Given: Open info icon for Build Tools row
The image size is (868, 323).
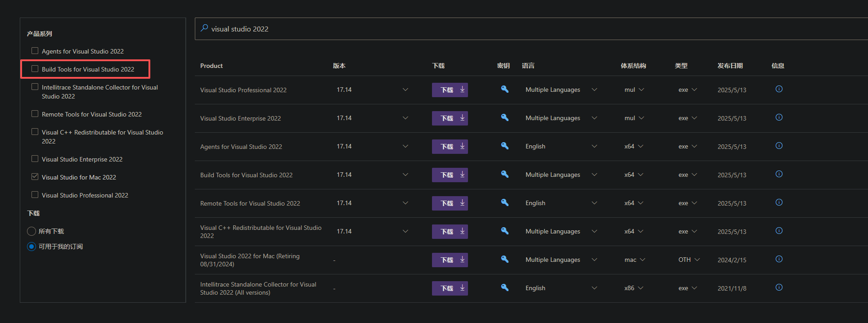Looking at the screenshot, I should coord(779,174).
